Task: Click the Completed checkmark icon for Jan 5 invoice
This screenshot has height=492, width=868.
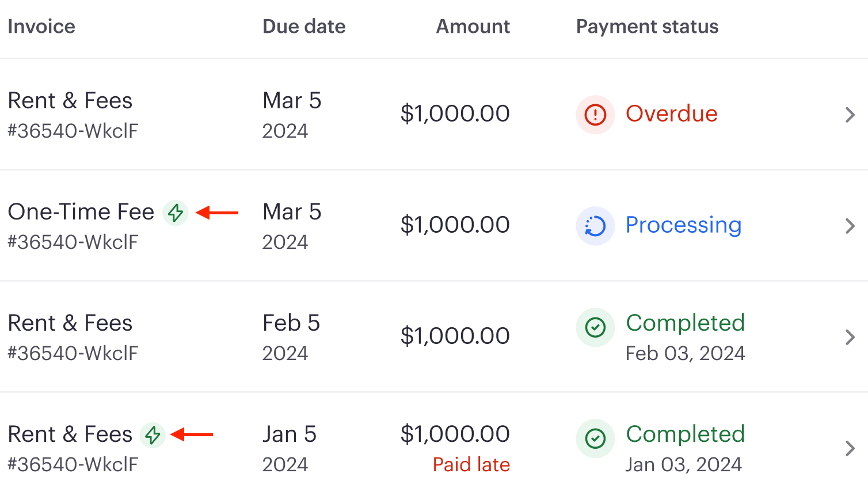Action: (x=595, y=438)
